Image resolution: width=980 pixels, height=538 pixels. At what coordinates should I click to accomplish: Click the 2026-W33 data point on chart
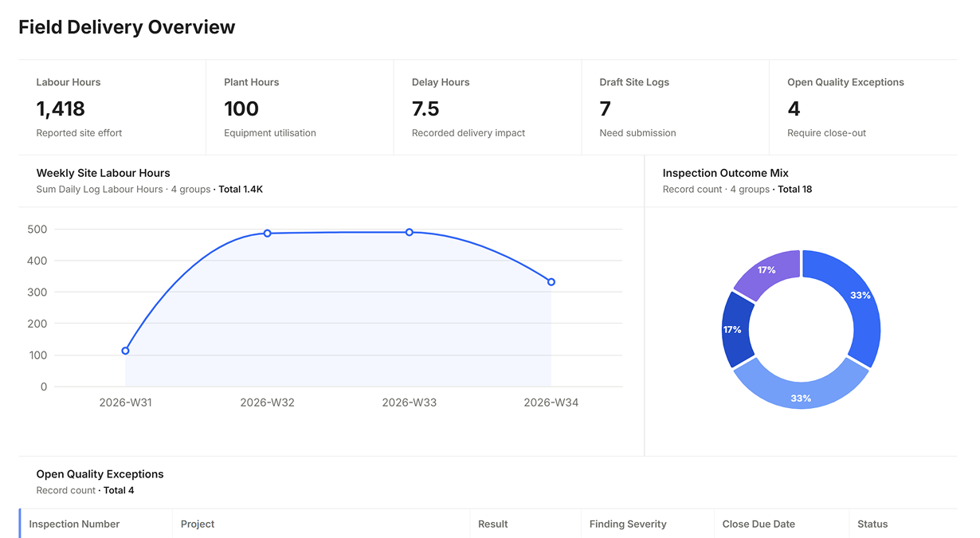pyautogui.click(x=410, y=233)
